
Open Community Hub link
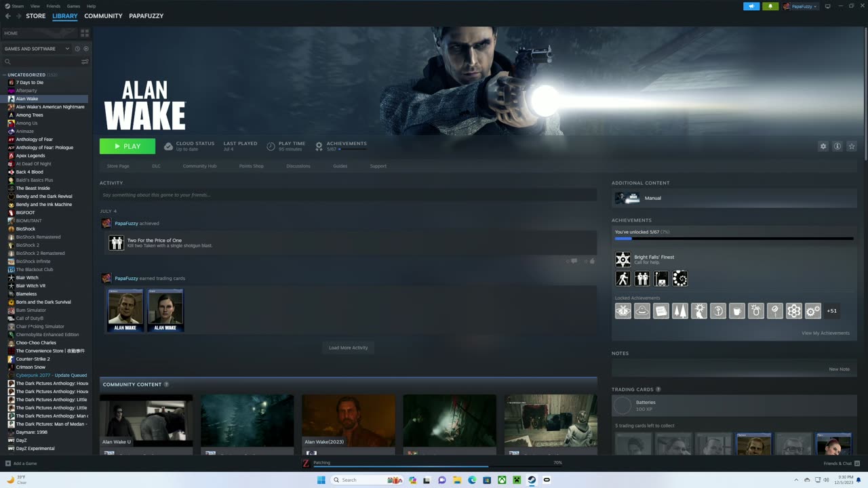(199, 166)
